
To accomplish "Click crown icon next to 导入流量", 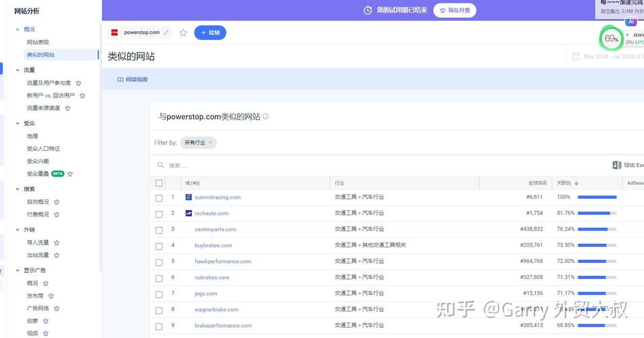I will click(x=57, y=243).
